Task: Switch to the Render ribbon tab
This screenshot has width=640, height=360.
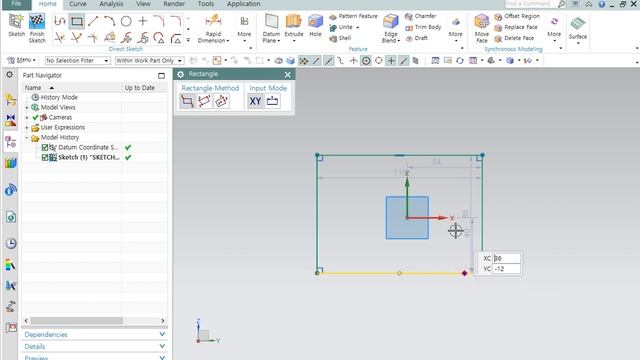Action: tap(174, 4)
